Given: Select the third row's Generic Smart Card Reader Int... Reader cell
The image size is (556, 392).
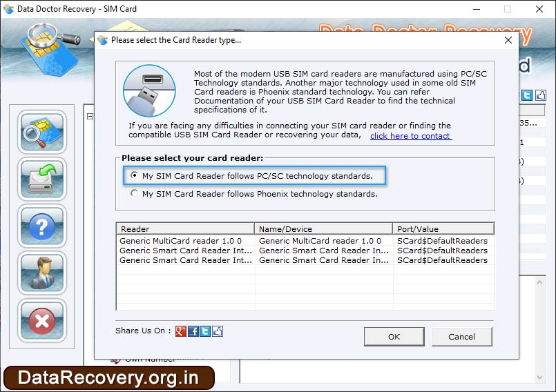Looking at the screenshot, I should tap(186, 259).
